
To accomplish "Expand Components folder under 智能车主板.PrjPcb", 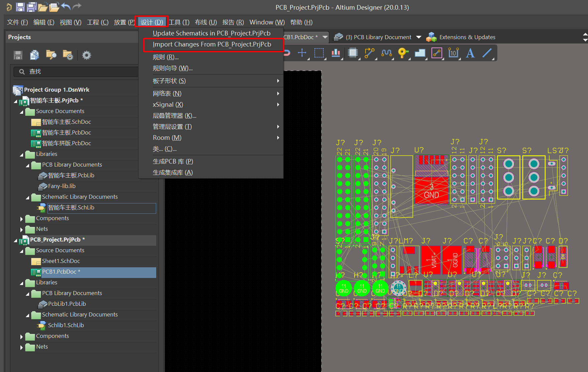I will point(21,219).
